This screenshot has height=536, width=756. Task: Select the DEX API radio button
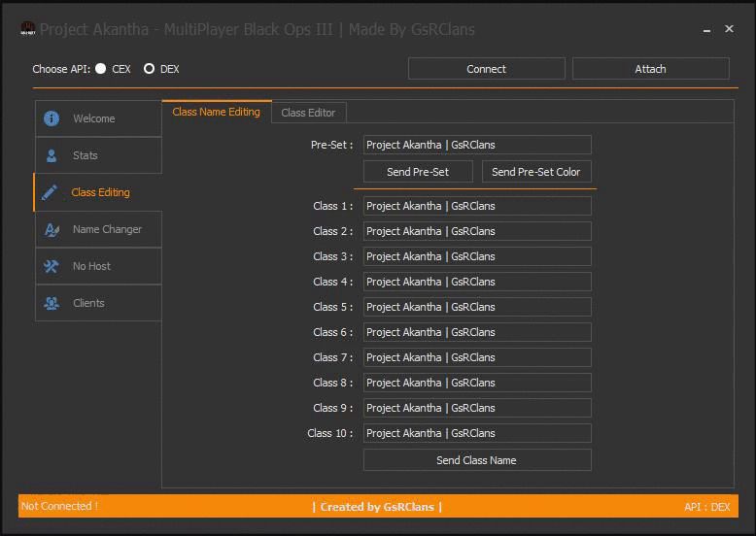point(149,69)
